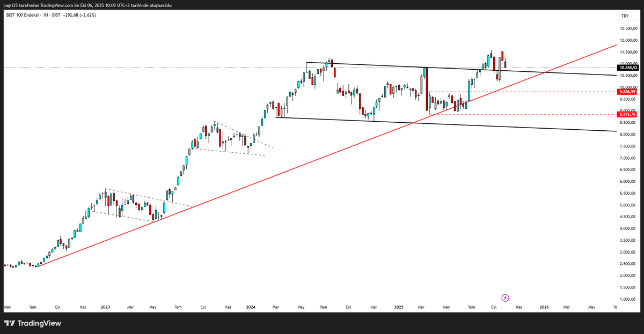Select the Eyl month label near 2026

click(494, 307)
